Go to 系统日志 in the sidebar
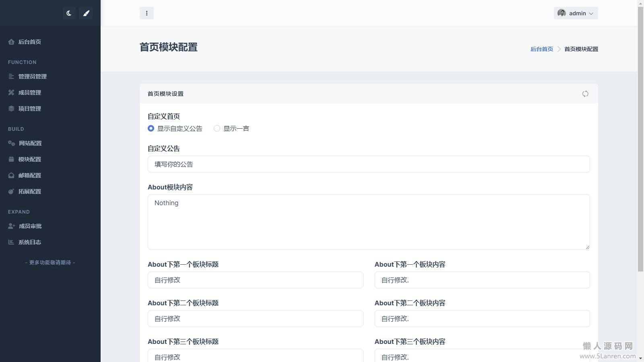 coord(30,242)
